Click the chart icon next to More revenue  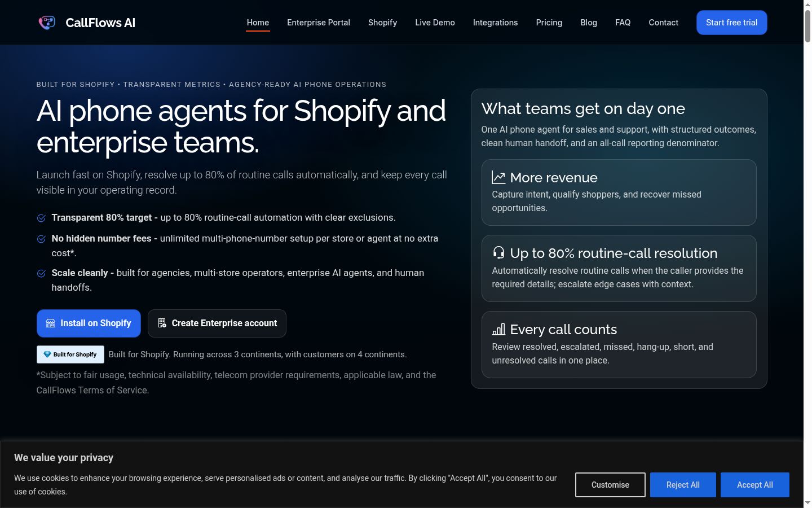(x=498, y=177)
